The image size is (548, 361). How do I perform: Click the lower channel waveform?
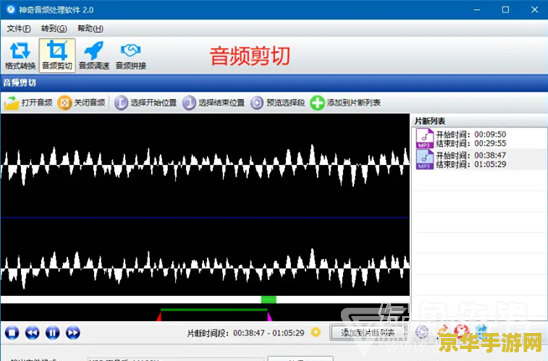tap(205, 268)
